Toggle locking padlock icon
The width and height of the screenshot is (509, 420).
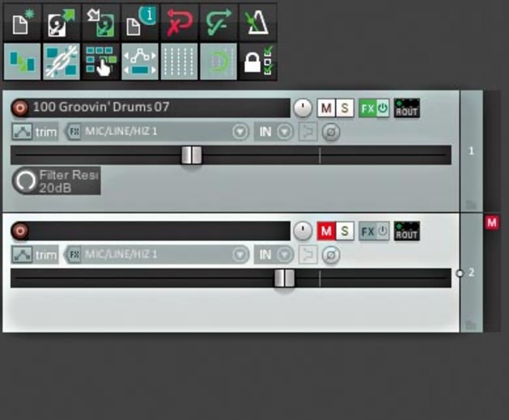258,62
